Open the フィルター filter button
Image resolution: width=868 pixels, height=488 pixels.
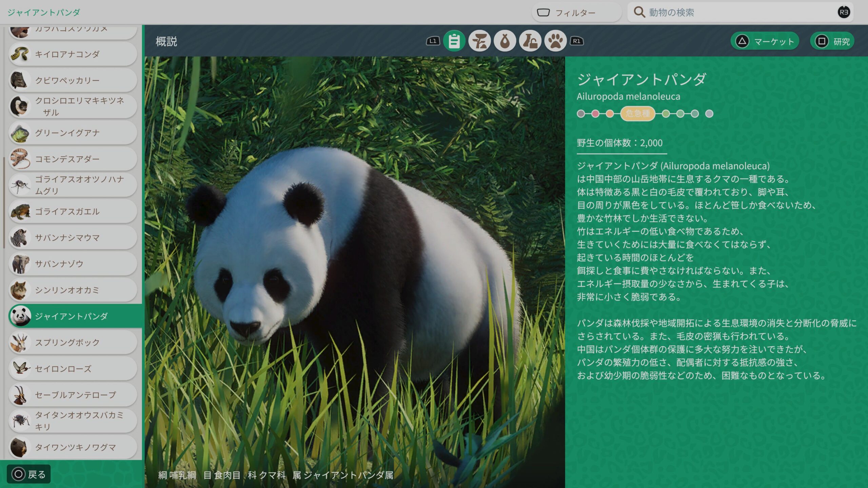(x=577, y=13)
